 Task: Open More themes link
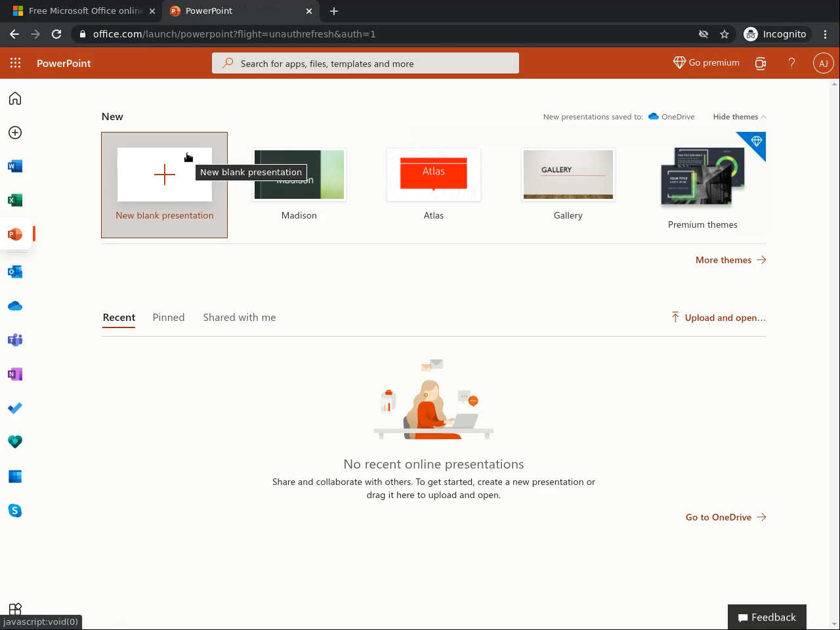[x=730, y=260]
